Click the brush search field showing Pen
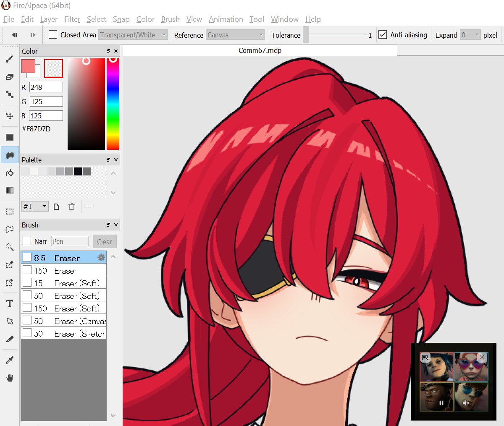The image size is (504, 426). [x=70, y=241]
